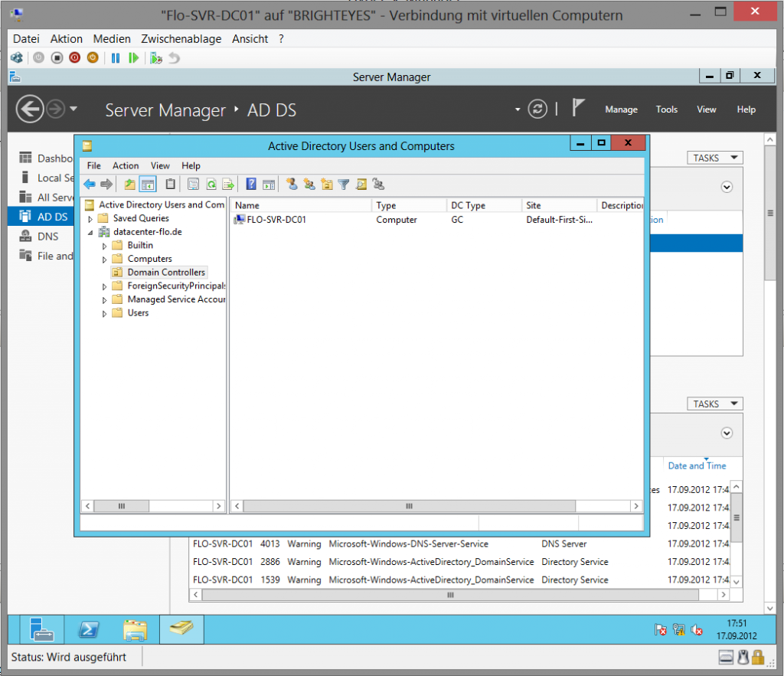Select AD DS in Server Manager sidebar
This screenshot has width=784, height=676.
[x=41, y=217]
